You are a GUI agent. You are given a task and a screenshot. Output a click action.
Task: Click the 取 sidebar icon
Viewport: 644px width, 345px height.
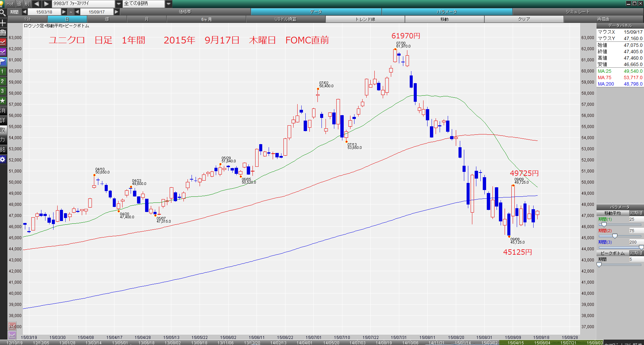click(x=3, y=130)
